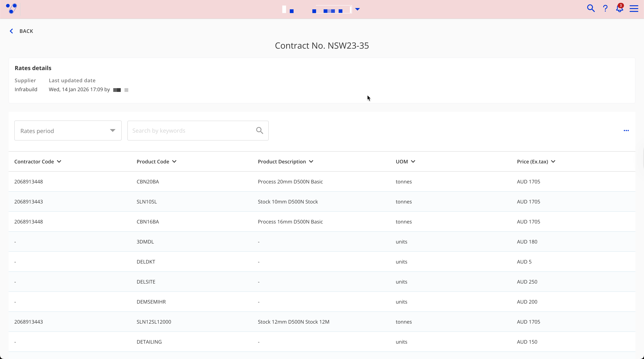Open the hamburger menu top right
Image resolution: width=644 pixels, height=359 pixels.
tap(634, 8)
